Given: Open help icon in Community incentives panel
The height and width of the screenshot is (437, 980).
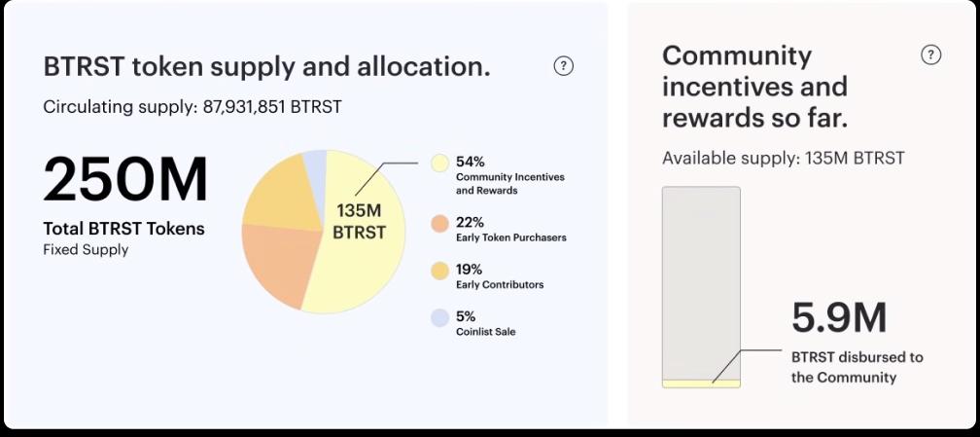Looking at the screenshot, I should 931,55.
